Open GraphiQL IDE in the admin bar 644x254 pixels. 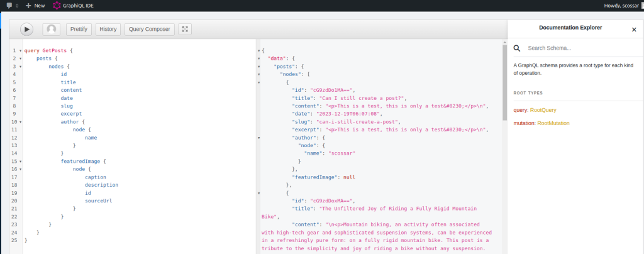click(79, 6)
